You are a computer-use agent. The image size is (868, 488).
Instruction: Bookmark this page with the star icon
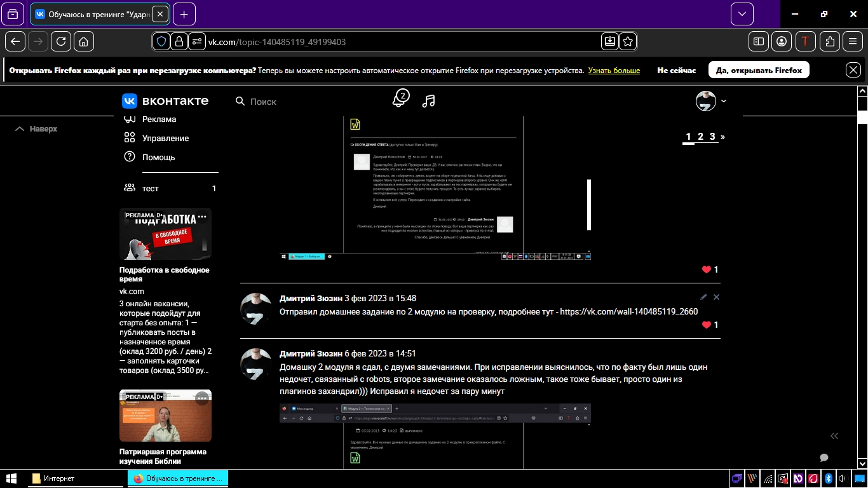click(628, 41)
